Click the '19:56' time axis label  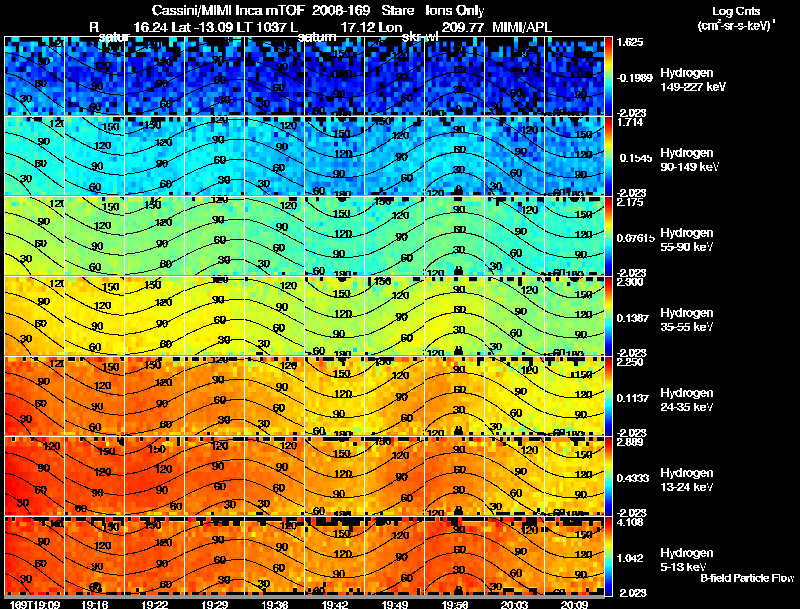point(455,604)
